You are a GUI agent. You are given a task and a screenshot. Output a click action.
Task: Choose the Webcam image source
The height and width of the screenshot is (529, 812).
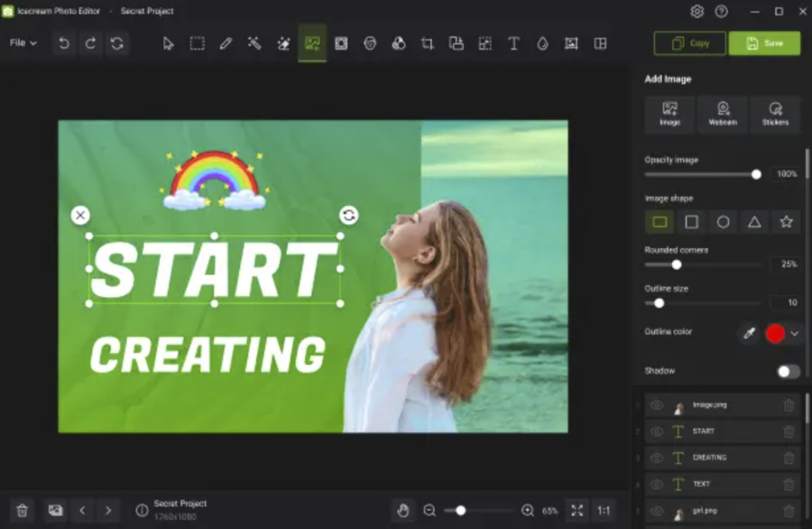pos(722,115)
